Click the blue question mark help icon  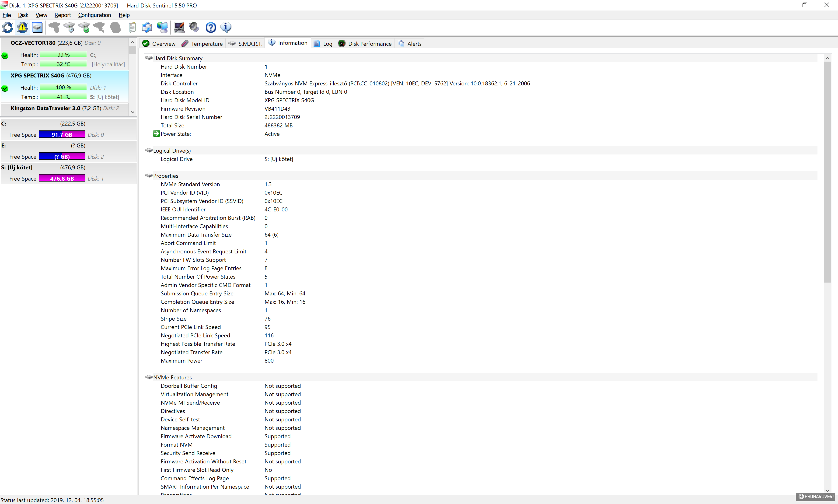211,28
